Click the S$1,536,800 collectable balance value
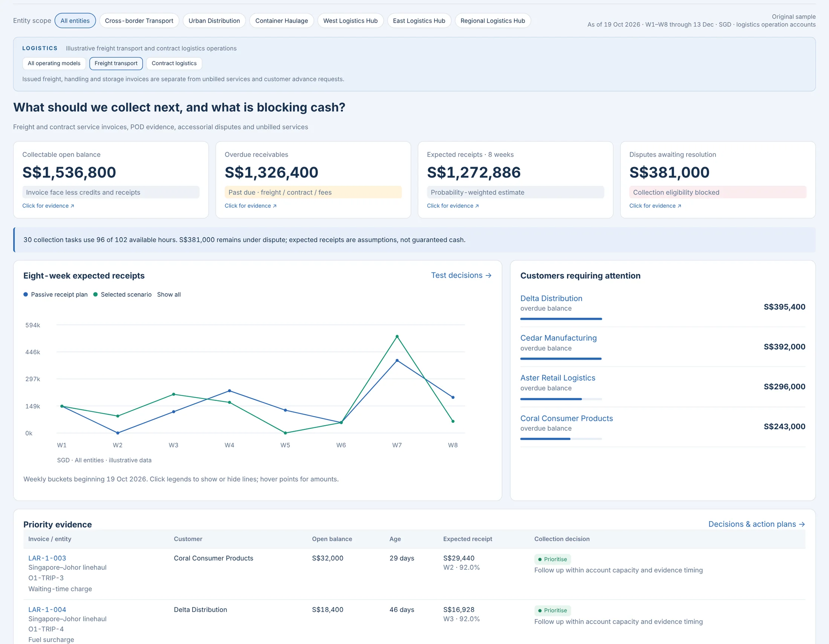Viewport: 829px width, 644px height. tap(69, 172)
